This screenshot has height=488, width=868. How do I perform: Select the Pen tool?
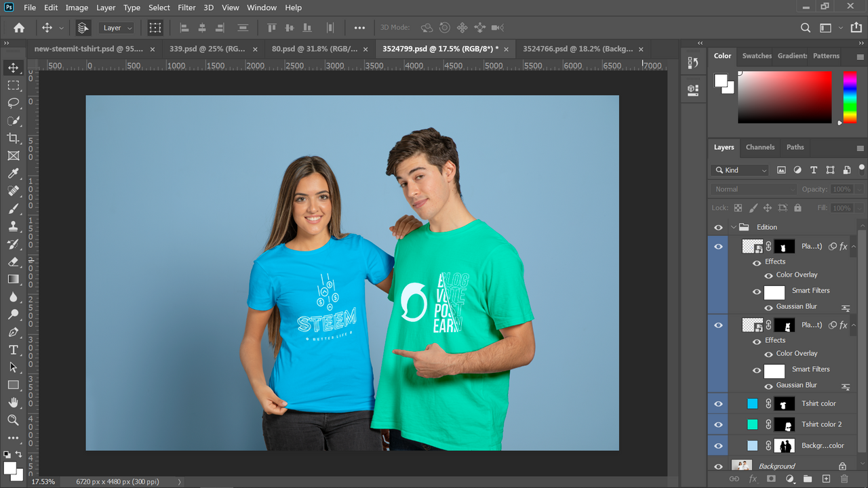pos(13,332)
